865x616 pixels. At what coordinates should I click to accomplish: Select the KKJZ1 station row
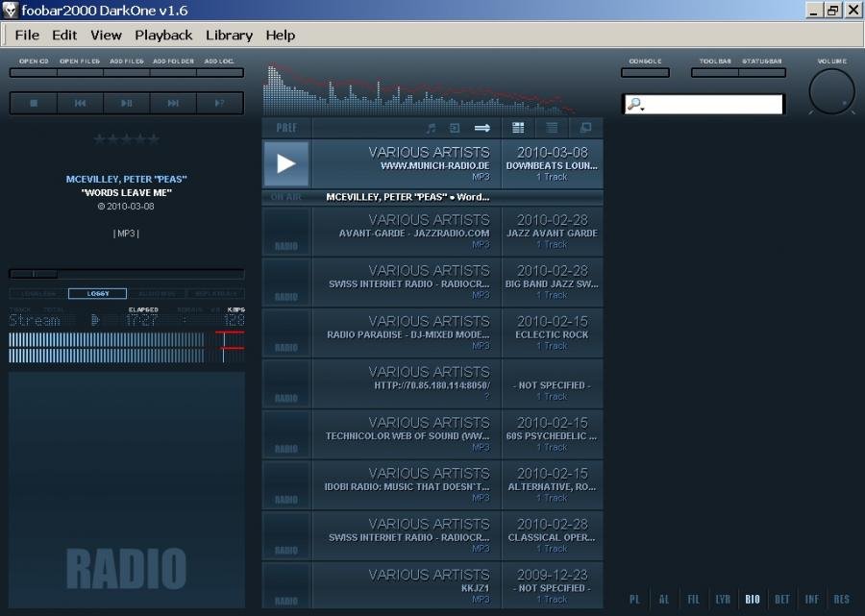pos(432,585)
